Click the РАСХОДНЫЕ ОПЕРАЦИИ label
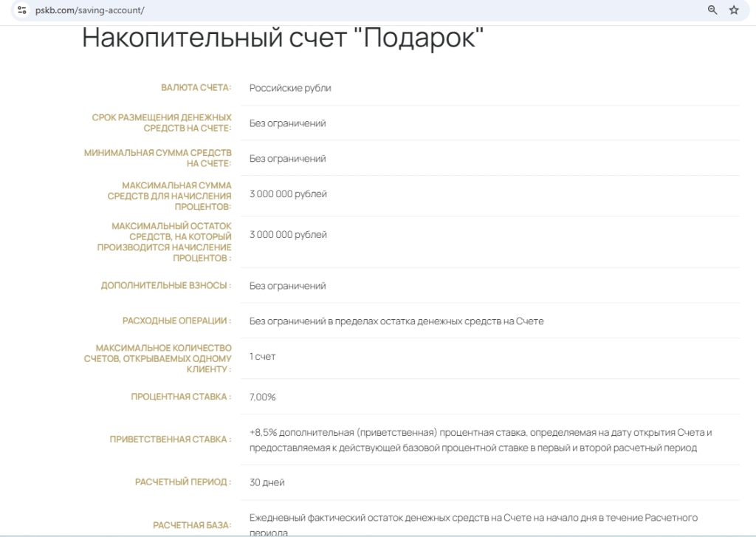This screenshot has height=537, width=756. tap(176, 321)
